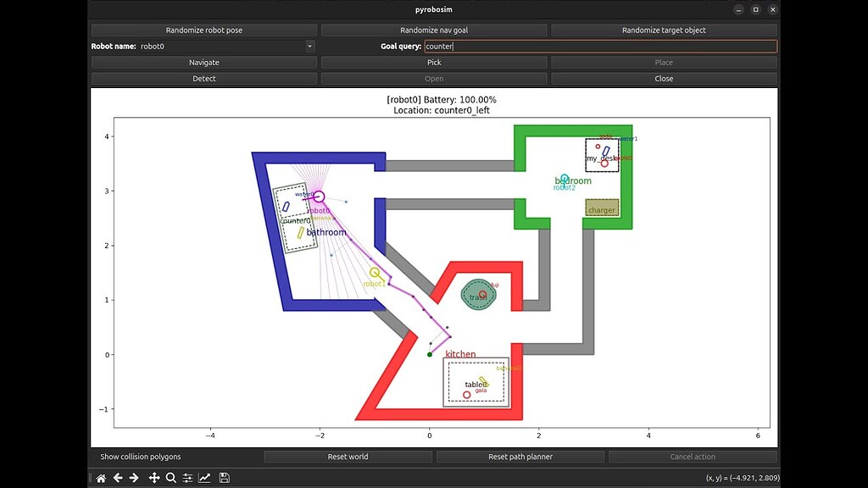The width and height of the screenshot is (868, 488).
Task: Click the Navigate button
Action: tap(203, 62)
